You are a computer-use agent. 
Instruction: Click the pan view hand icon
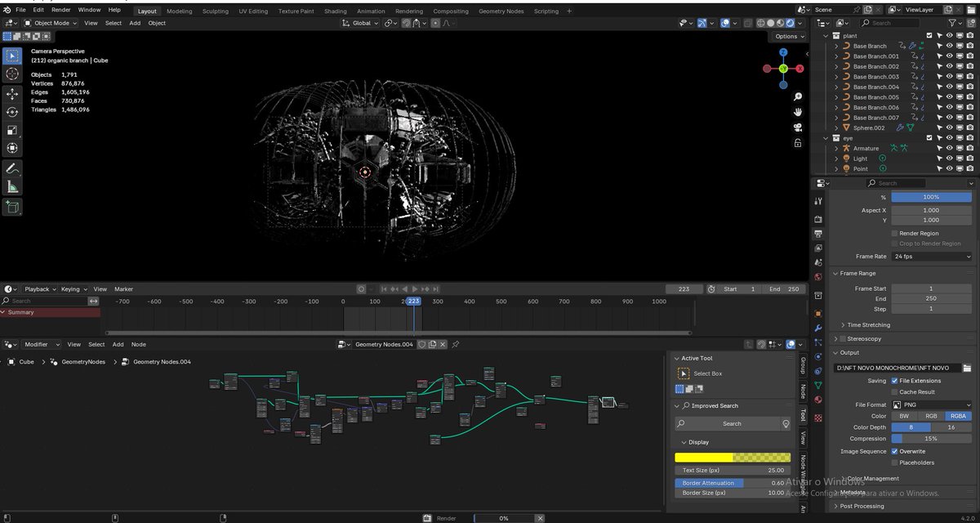click(x=797, y=110)
